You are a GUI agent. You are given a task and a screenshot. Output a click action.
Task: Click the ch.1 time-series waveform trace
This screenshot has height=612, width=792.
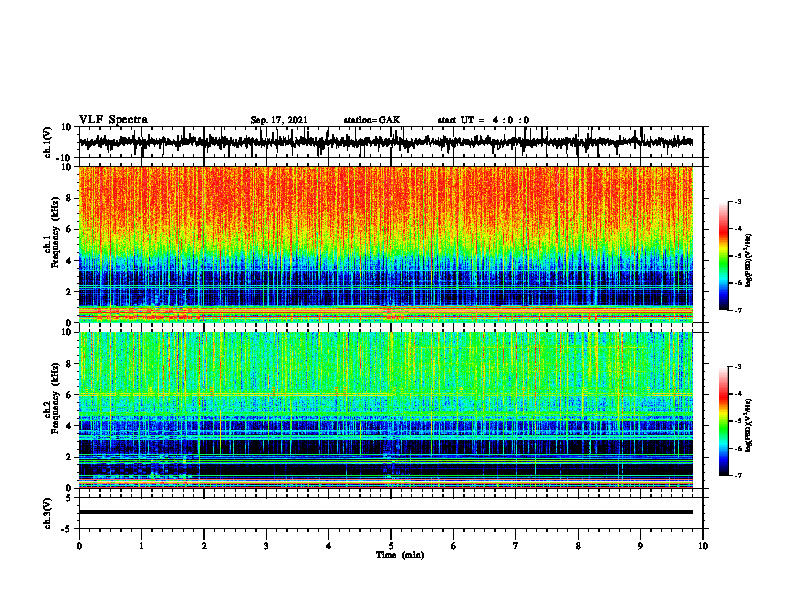tap(385, 142)
